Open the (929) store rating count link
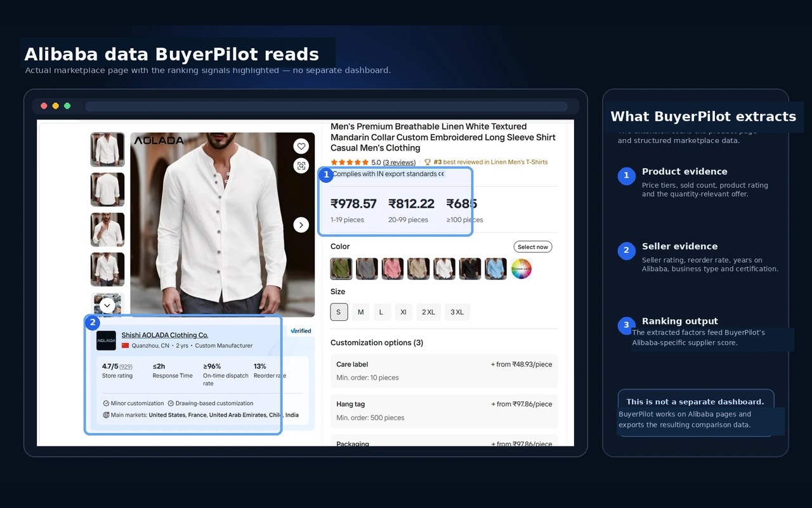This screenshot has height=508, width=812. click(x=126, y=366)
